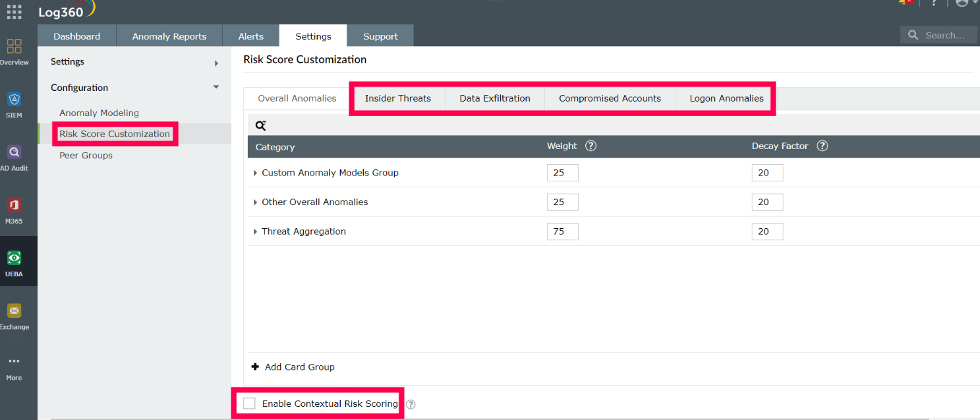Open the Exchange module icon
The image size is (980, 420).
(14, 311)
